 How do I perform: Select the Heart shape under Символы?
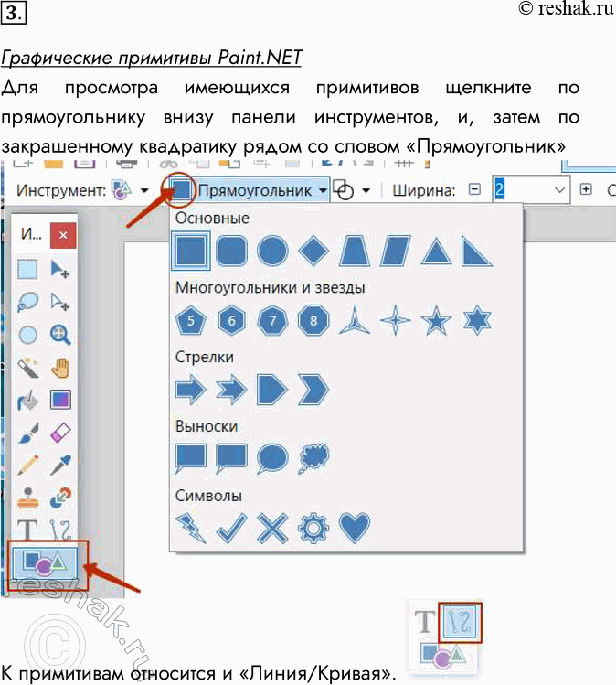click(x=356, y=527)
